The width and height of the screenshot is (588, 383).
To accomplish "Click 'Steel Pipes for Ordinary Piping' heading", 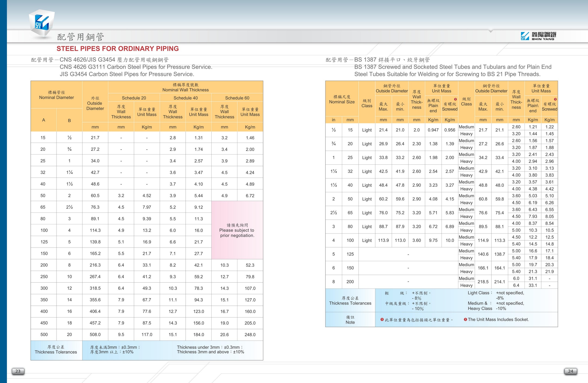I will point(118,48).
